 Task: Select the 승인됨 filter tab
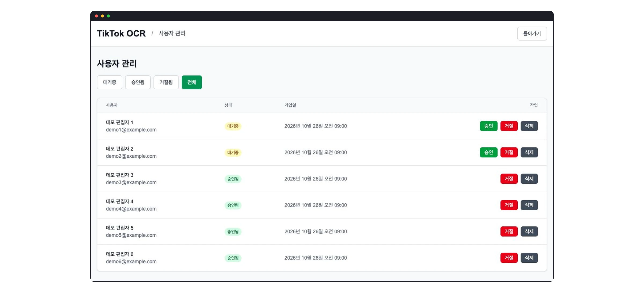(138, 82)
